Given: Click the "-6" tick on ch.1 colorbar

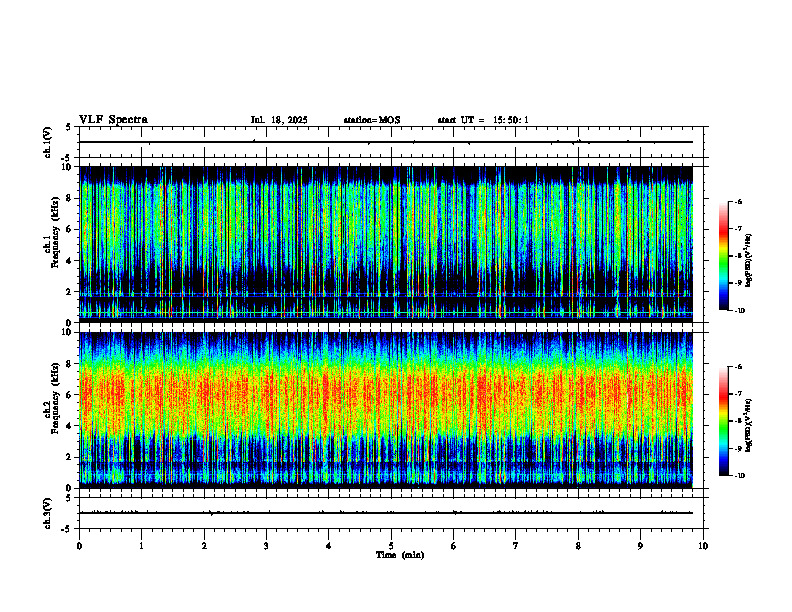Looking at the screenshot, I should [738, 201].
